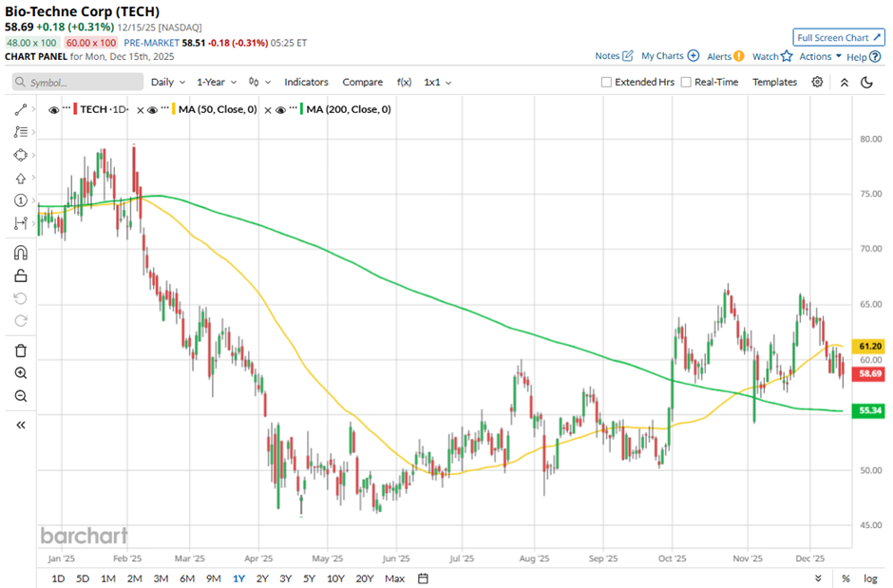Select the 20Y time range
893x588 pixels.
tap(365, 579)
